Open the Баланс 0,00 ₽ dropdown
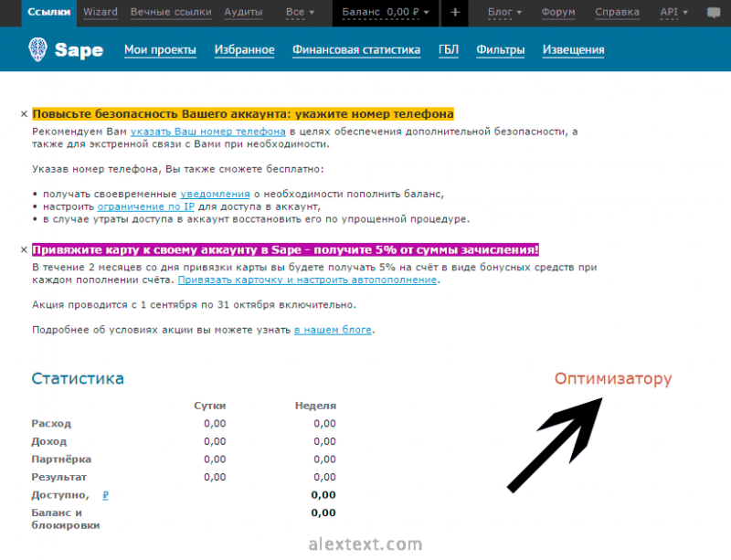 [385, 12]
